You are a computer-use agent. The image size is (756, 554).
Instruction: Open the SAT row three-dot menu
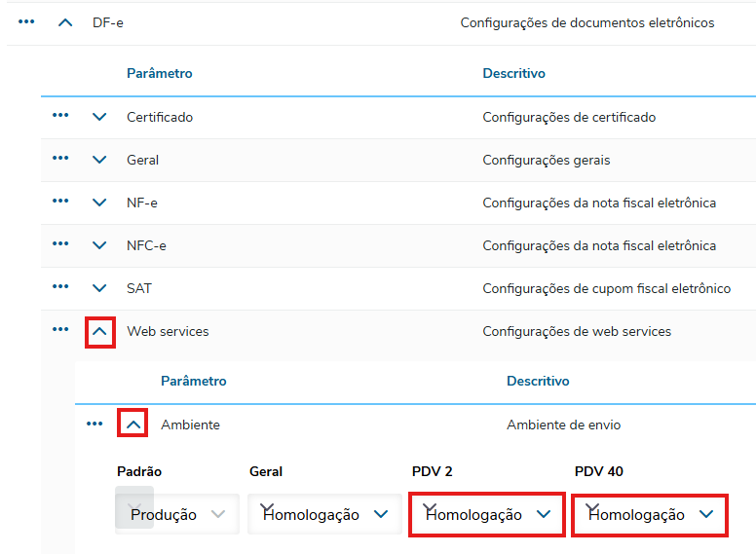pyautogui.click(x=60, y=287)
